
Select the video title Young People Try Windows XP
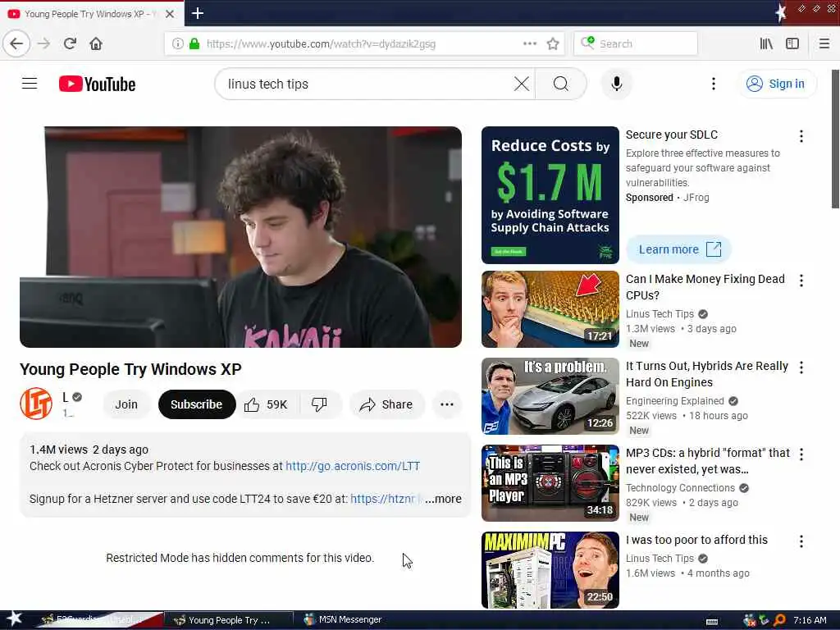pyautogui.click(x=130, y=369)
